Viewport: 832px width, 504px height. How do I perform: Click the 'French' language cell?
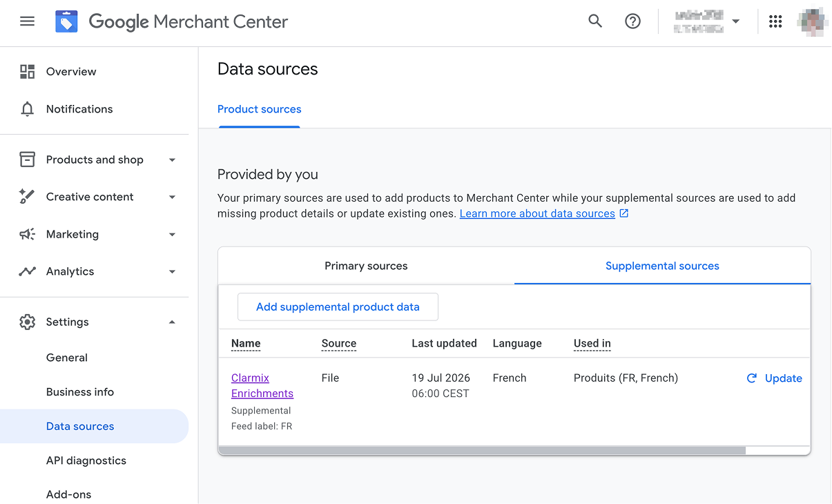tap(510, 378)
